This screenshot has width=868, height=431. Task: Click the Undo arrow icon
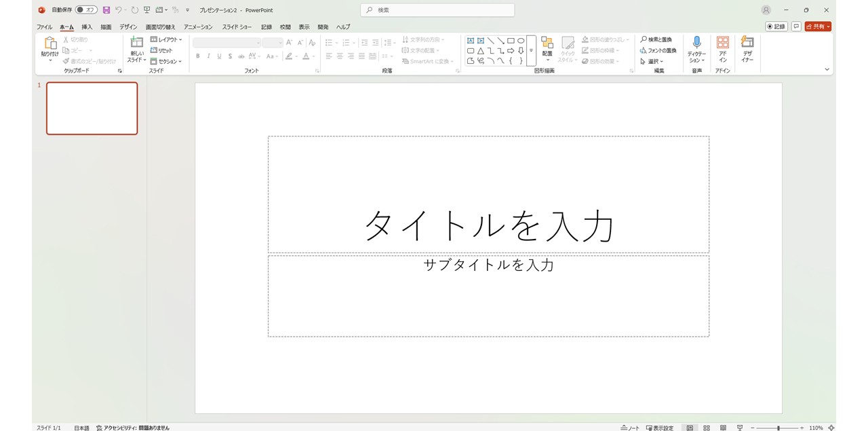119,10
